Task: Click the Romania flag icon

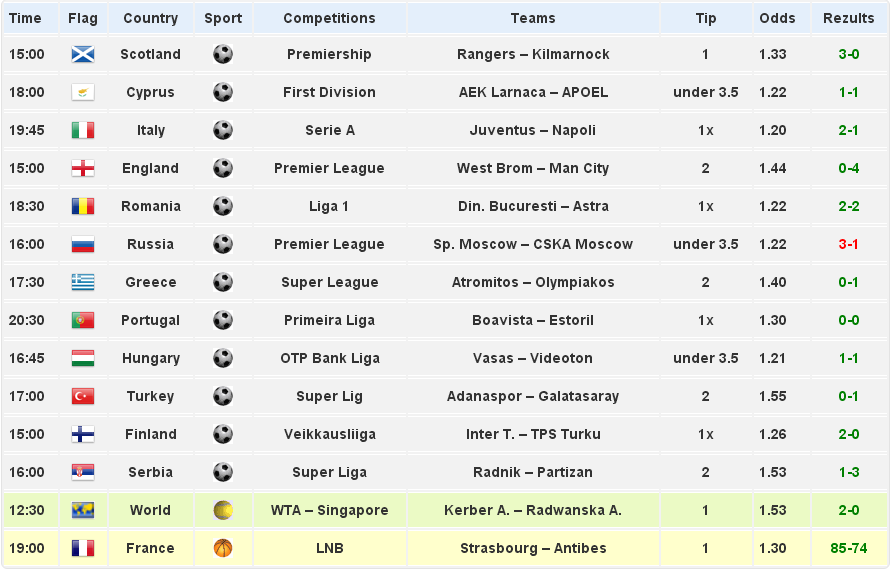Action: (83, 206)
